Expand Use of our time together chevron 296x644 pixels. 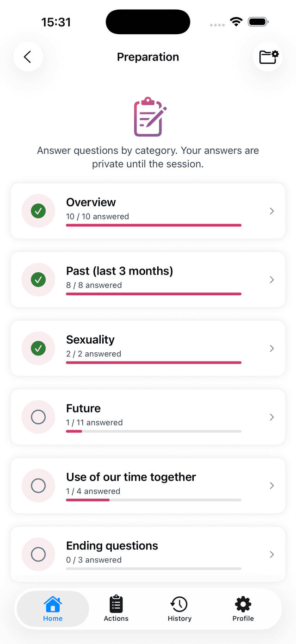click(272, 486)
